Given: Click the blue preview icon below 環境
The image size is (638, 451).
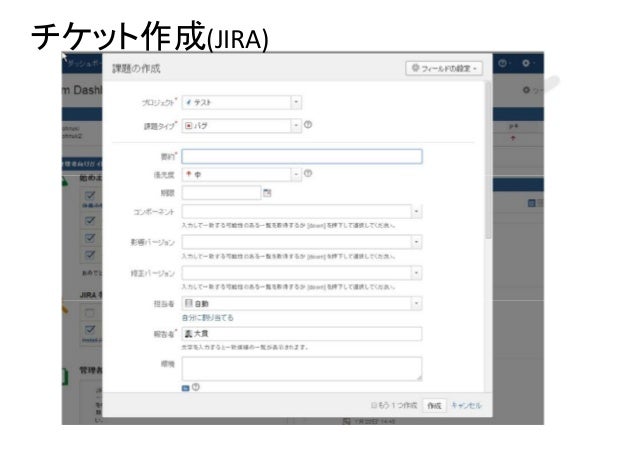Looking at the screenshot, I should tap(186, 388).
